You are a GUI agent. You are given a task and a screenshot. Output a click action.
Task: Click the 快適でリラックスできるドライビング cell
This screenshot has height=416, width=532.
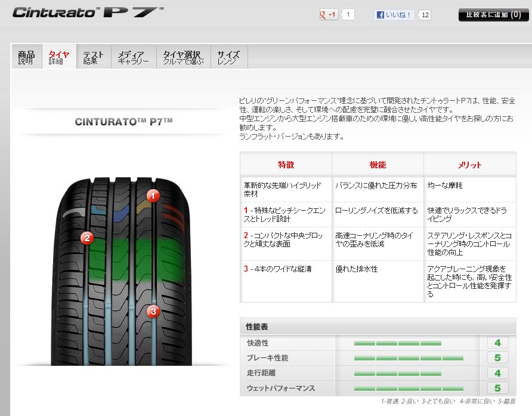[x=469, y=215]
